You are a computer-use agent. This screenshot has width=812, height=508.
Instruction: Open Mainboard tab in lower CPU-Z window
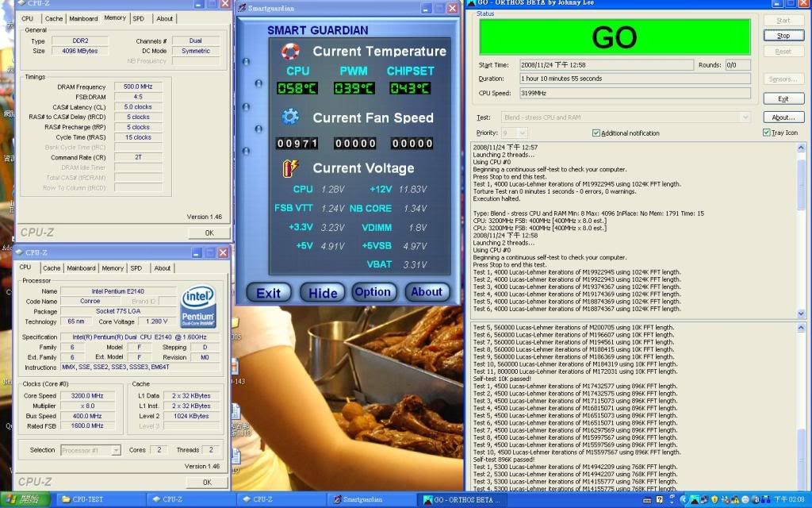click(x=81, y=268)
